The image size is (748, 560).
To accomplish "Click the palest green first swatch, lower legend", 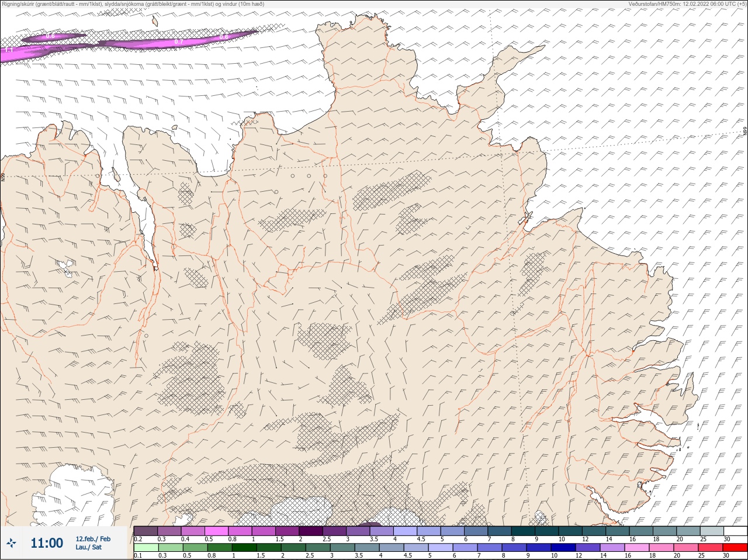I will point(146,548).
